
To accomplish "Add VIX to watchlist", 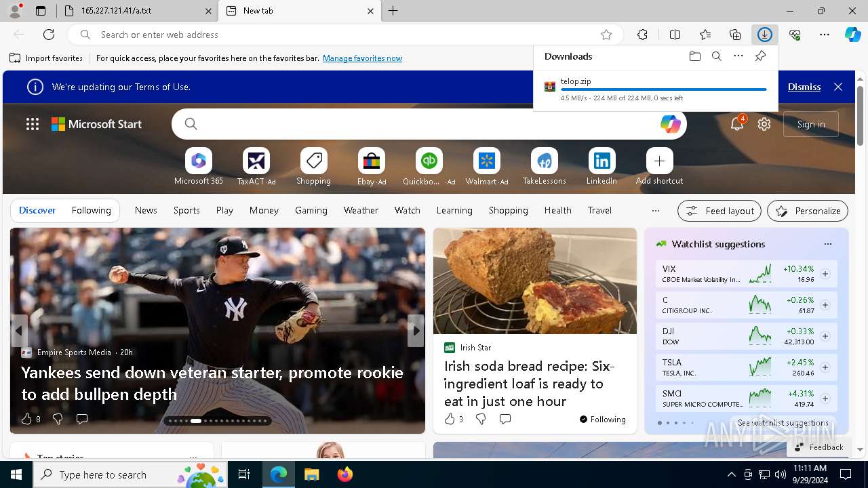I will [825, 274].
